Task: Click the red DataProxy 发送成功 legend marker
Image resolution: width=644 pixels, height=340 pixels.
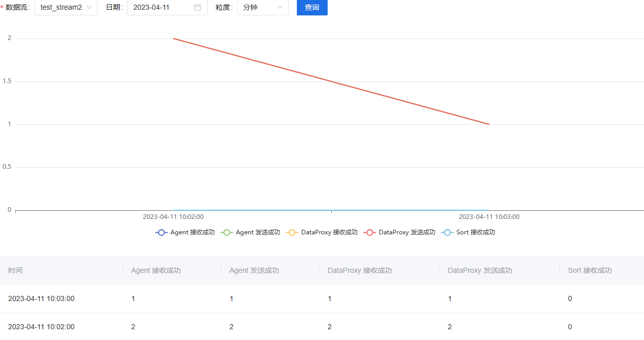Action: [369, 232]
